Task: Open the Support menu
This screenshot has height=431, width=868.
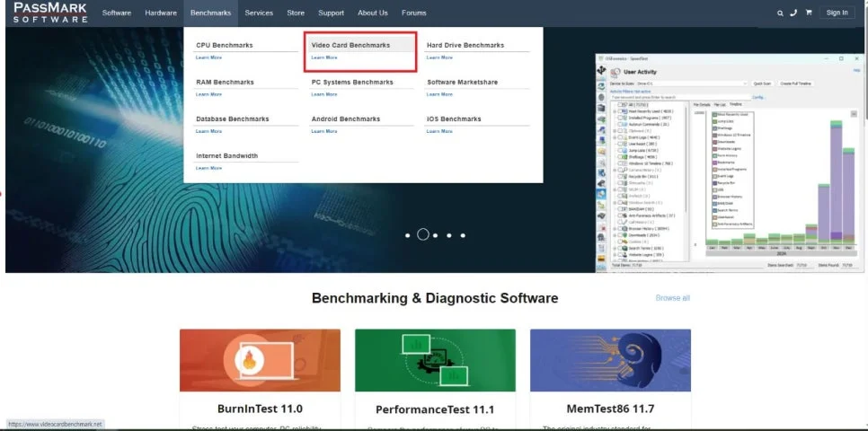Action: click(331, 13)
